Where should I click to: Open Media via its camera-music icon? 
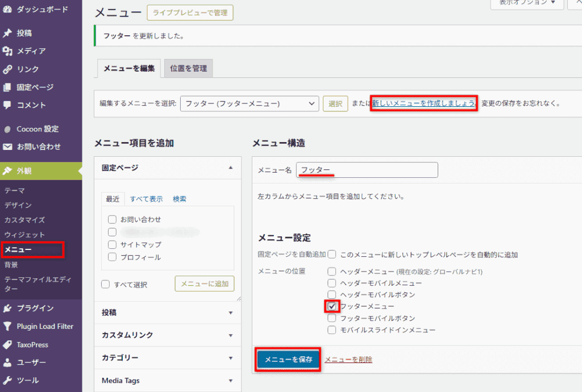[7, 51]
